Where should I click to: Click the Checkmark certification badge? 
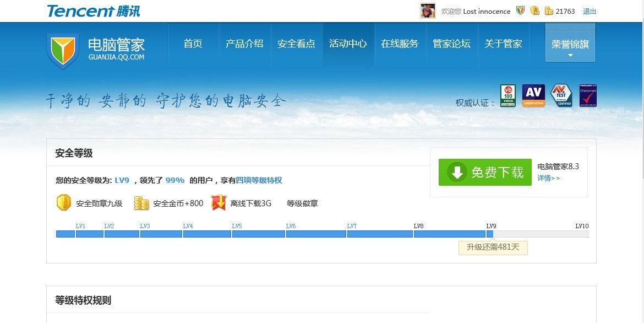588,95
